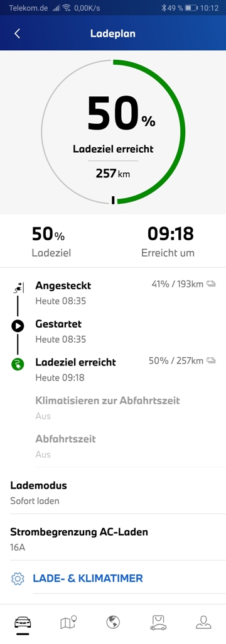The image size is (226, 644).
Task: Tap the 09:18 Erreicht um time
Action: click(171, 235)
